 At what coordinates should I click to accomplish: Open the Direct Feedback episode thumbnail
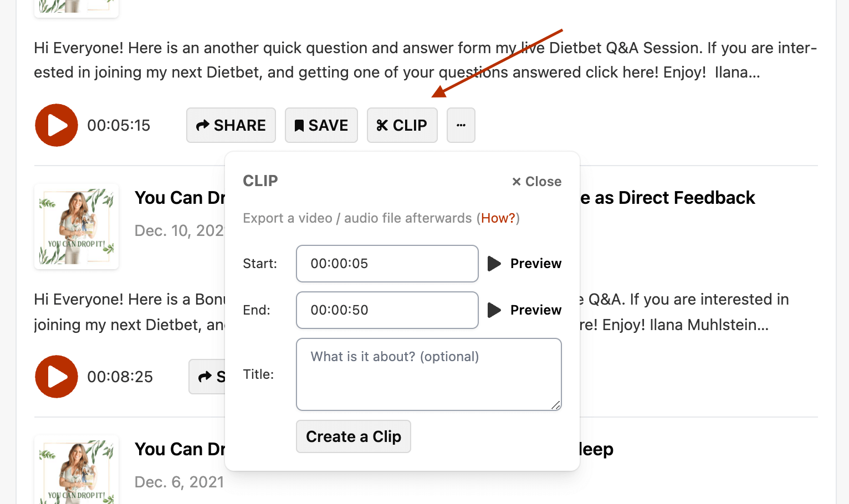(x=76, y=227)
